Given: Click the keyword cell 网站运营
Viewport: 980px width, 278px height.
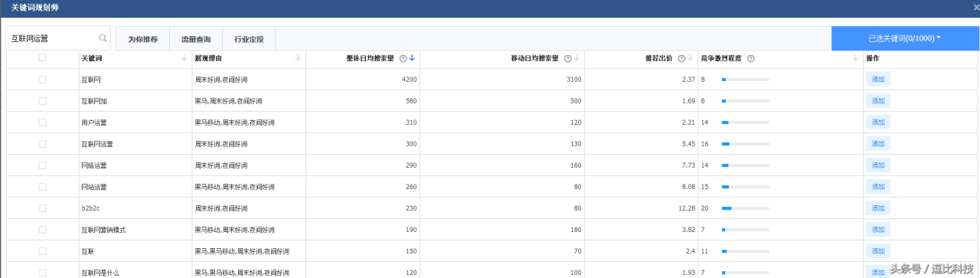Looking at the screenshot, I should coord(93,187).
